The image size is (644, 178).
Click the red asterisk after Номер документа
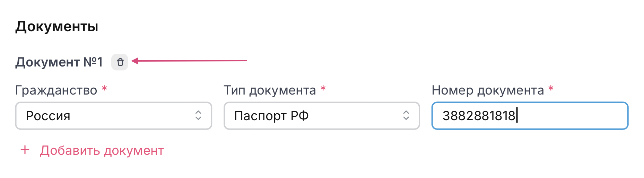point(551,89)
